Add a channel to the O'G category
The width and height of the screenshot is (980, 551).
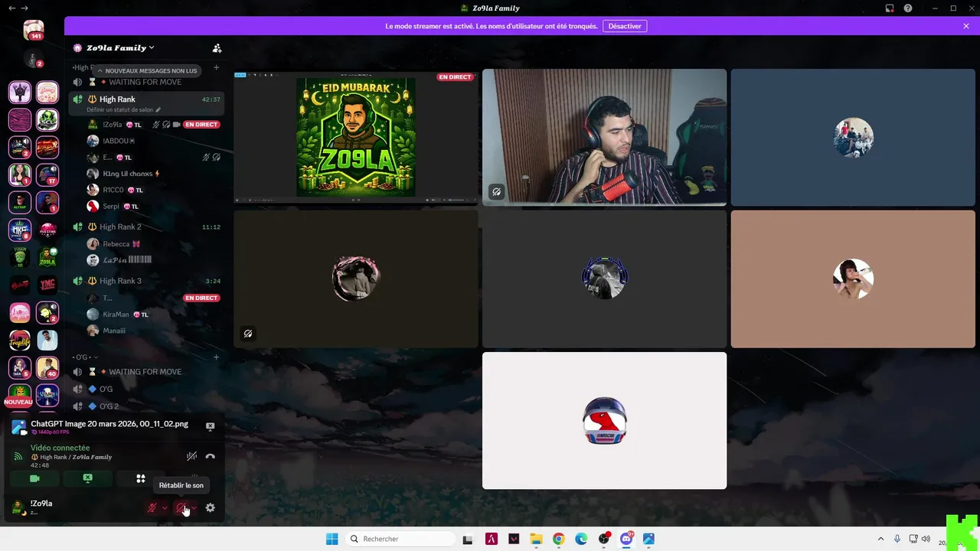pos(216,357)
